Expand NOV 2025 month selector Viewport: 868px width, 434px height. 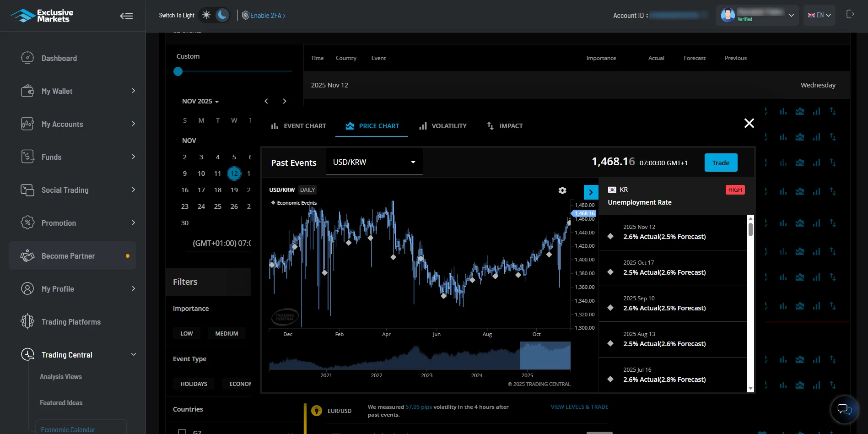(200, 101)
